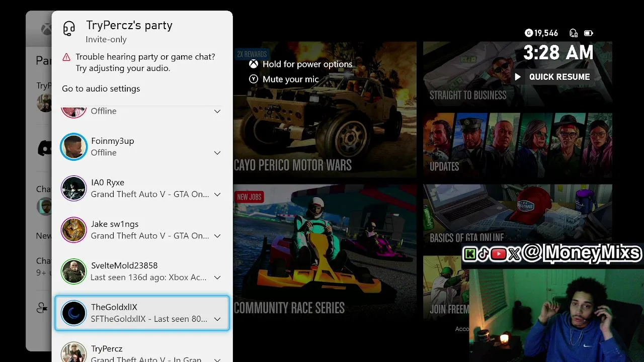This screenshot has width=644, height=362.
Task: Click the New Jobs badge
Action: (249, 197)
